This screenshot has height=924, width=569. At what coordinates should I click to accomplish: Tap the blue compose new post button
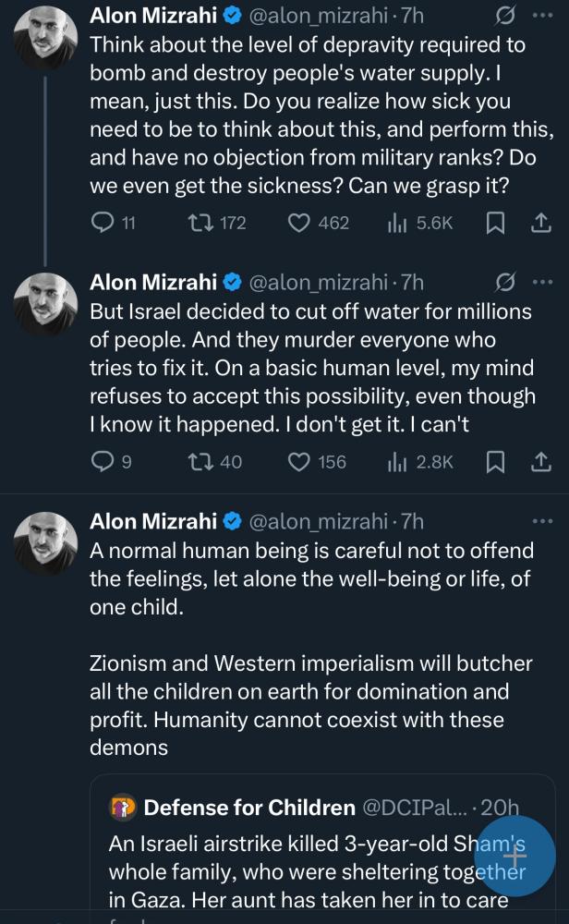click(514, 856)
